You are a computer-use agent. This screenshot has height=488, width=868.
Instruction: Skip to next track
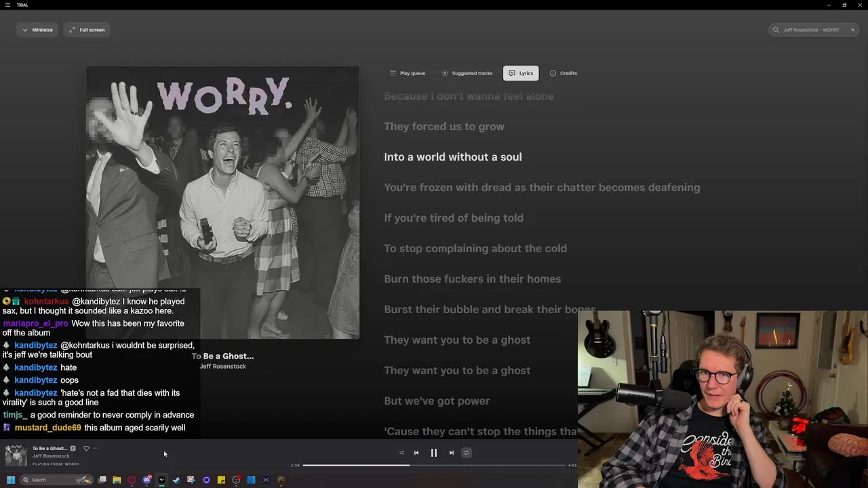(452, 453)
